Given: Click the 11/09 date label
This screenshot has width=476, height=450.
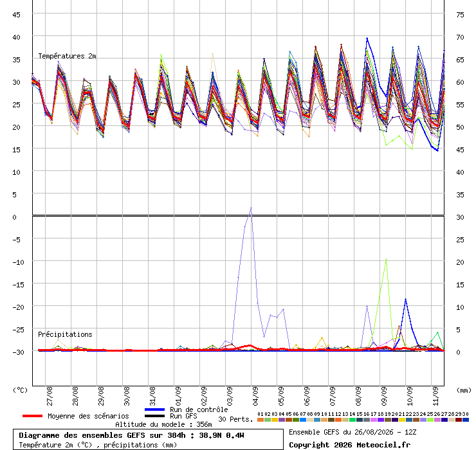Looking at the screenshot, I should tap(435, 396).
